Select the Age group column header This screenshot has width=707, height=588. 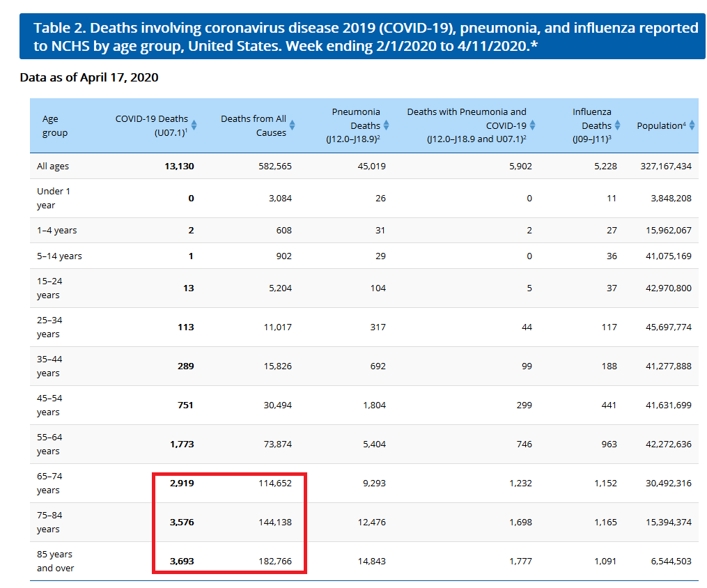pos(55,125)
